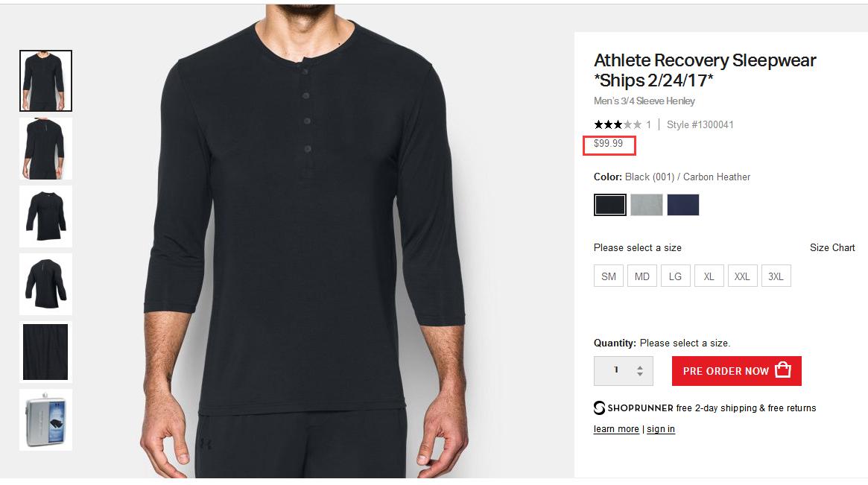Increase quantity with the up arrow

640,367
